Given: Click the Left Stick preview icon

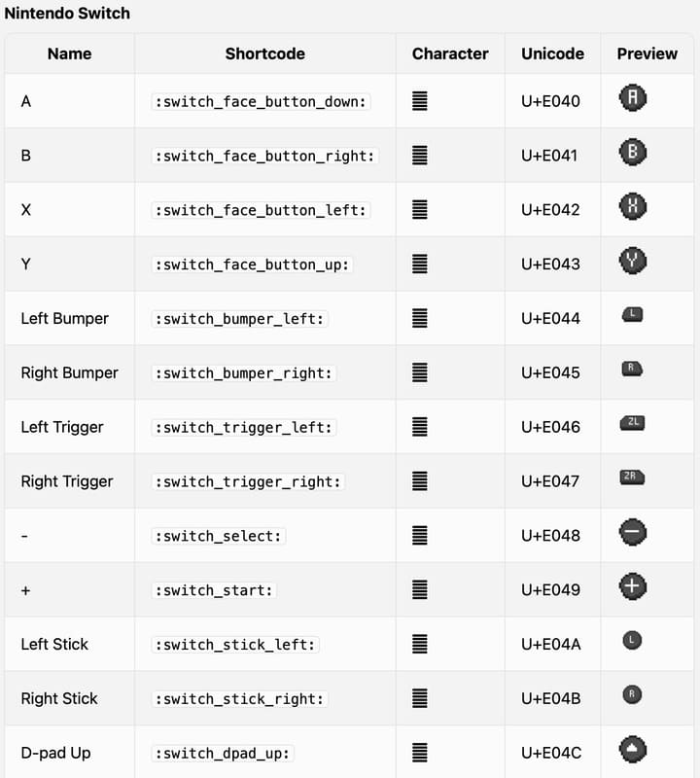Looking at the screenshot, I should click(x=632, y=641).
